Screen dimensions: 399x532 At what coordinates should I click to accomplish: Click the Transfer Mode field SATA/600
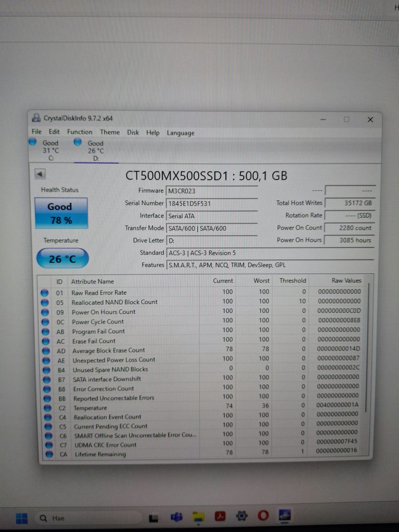coord(212,228)
